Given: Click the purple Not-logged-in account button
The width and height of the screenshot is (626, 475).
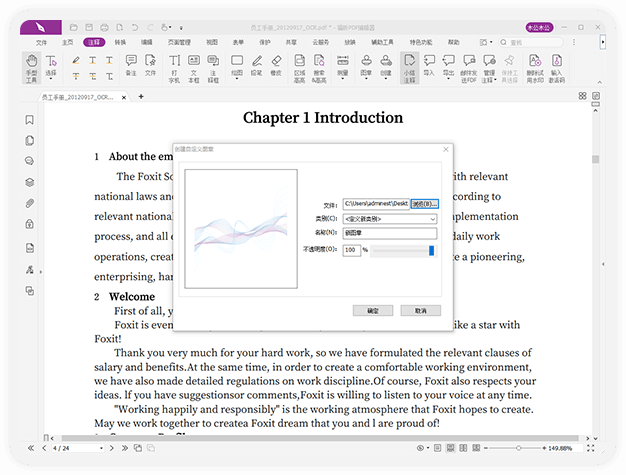Looking at the screenshot, I should (x=539, y=28).
